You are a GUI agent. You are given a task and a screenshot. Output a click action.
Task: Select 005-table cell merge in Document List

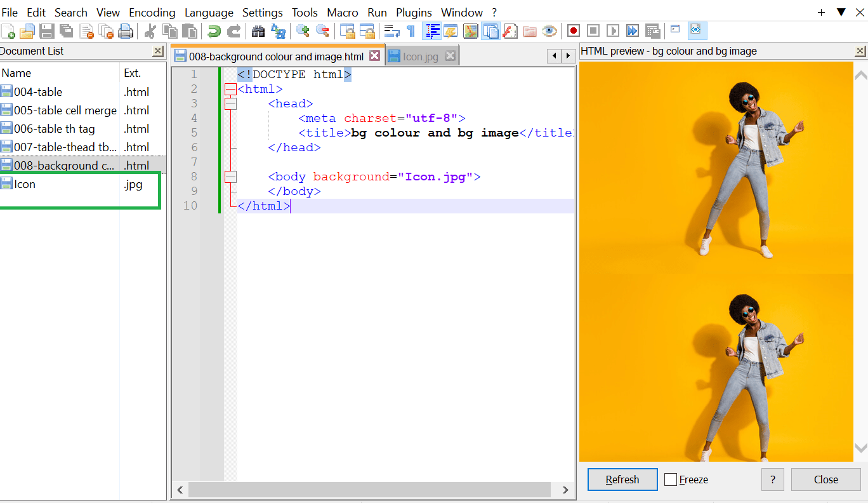coord(60,110)
